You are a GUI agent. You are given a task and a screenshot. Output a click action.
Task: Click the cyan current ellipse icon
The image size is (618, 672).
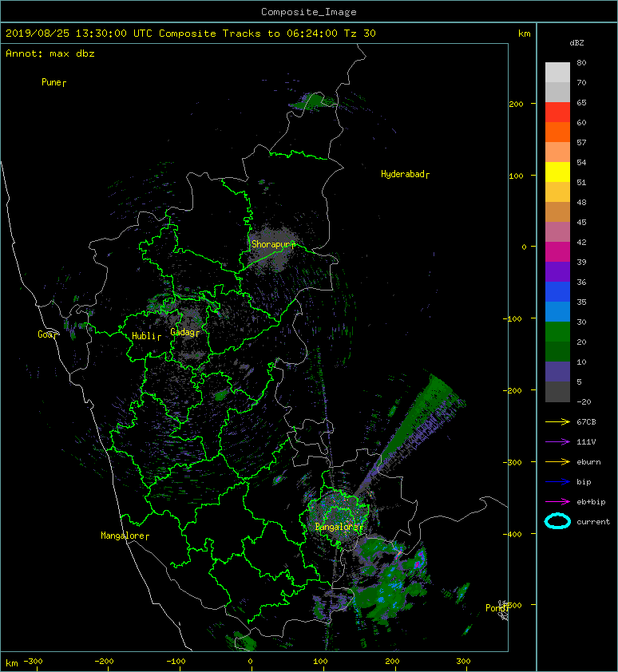click(x=557, y=521)
